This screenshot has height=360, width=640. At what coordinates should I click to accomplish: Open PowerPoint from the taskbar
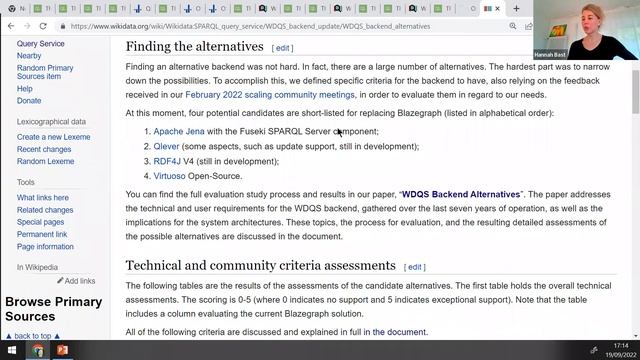[x=62, y=350]
